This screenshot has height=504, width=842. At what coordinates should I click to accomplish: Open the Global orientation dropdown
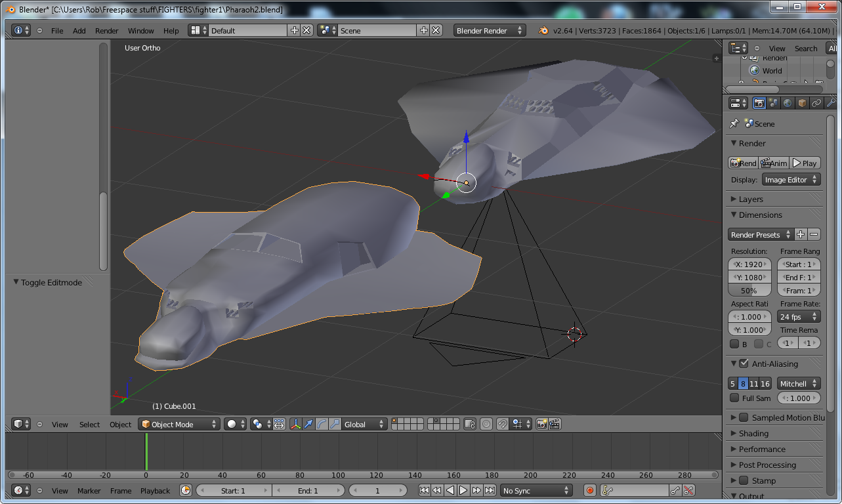[x=366, y=424]
